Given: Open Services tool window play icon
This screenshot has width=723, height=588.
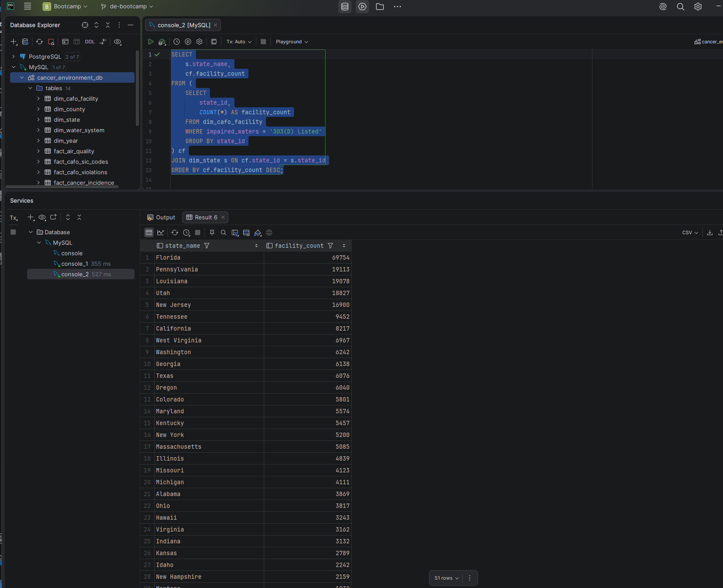Looking at the screenshot, I should 362,7.
